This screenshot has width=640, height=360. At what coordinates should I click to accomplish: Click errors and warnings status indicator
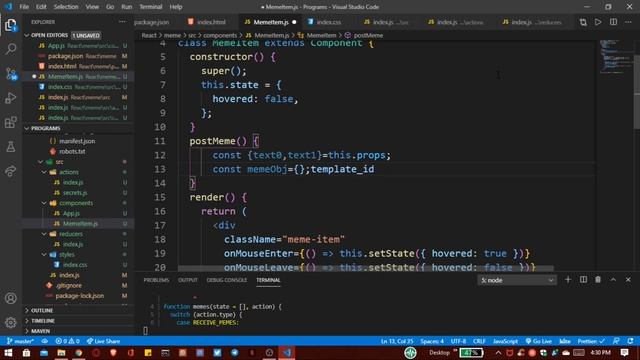pos(67,341)
